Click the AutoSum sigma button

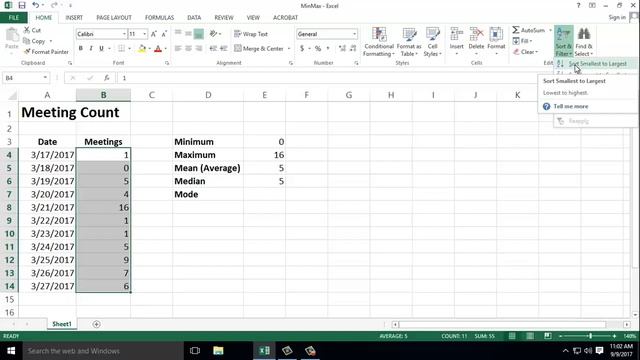coord(529,30)
